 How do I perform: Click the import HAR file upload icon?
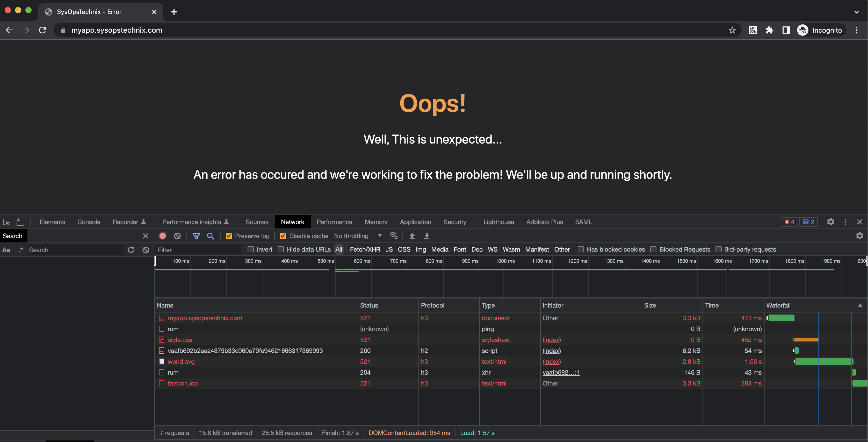pos(412,236)
